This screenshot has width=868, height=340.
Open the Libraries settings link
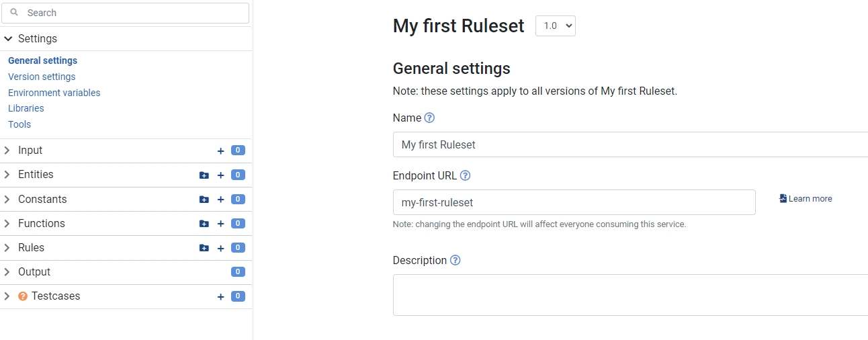coord(26,108)
